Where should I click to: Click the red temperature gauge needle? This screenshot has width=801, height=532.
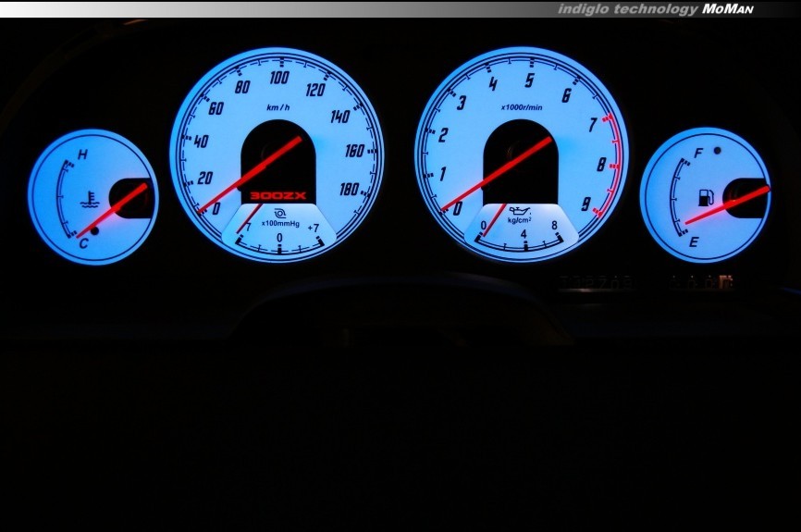(x=113, y=211)
